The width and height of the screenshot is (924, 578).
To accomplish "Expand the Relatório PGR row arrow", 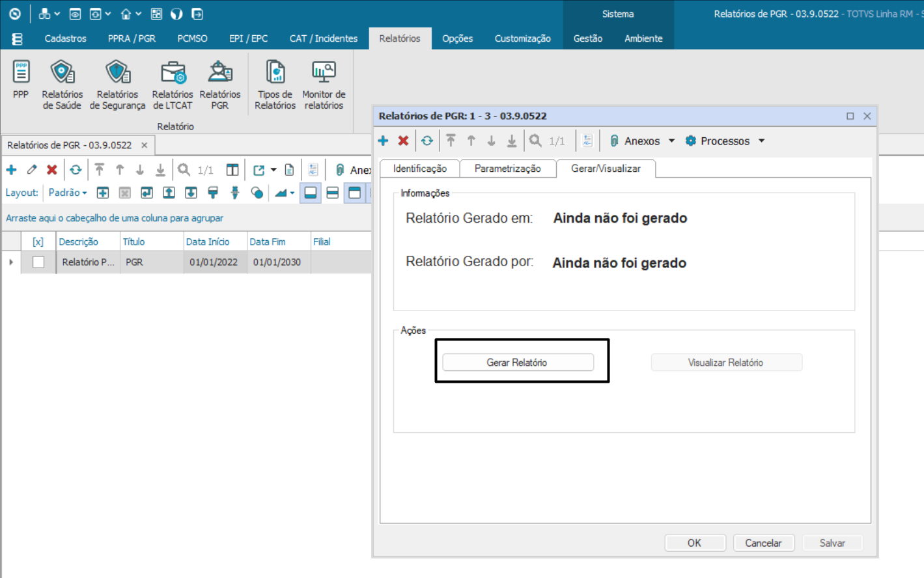I will click(x=11, y=262).
